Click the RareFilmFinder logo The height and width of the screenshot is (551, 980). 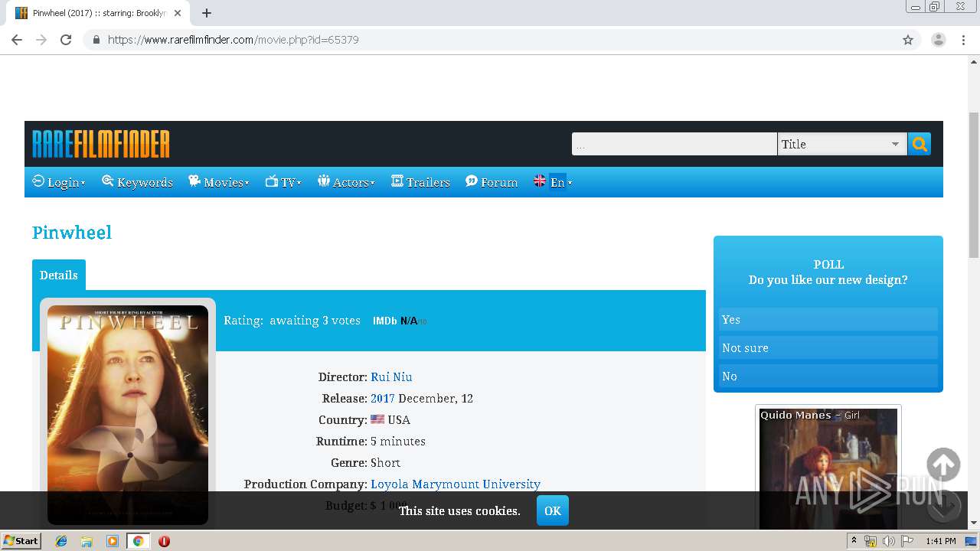[101, 144]
